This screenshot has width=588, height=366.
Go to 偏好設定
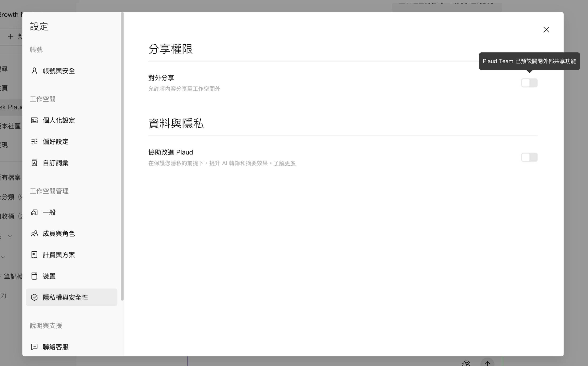pyautogui.click(x=72, y=142)
